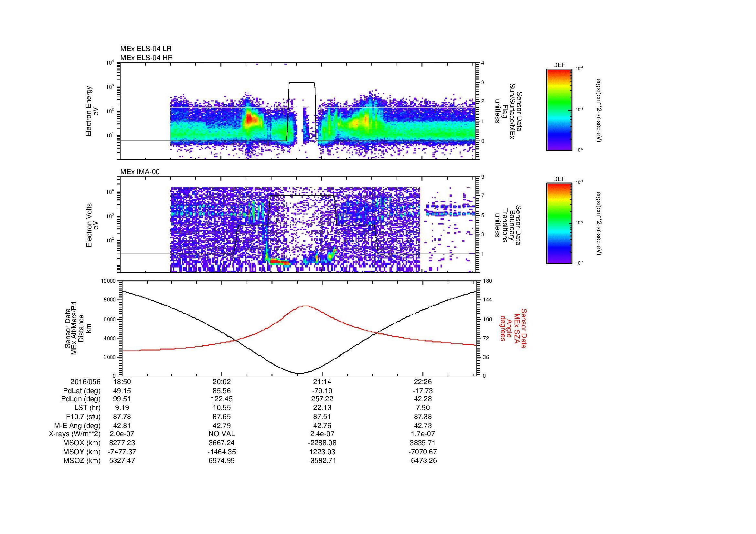756x534 pixels.
Task: Click the top DEF color bar
Action: click(x=559, y=110)
